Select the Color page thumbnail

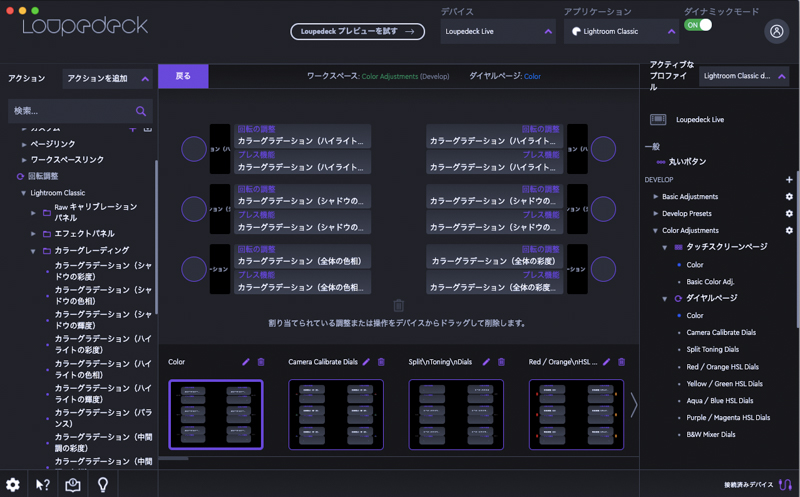pyautogui.click(x=216, y=414)
